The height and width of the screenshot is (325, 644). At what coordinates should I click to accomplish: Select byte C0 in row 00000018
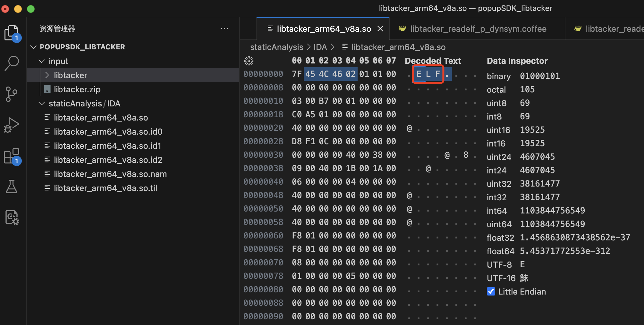click(x=297, y=114)
